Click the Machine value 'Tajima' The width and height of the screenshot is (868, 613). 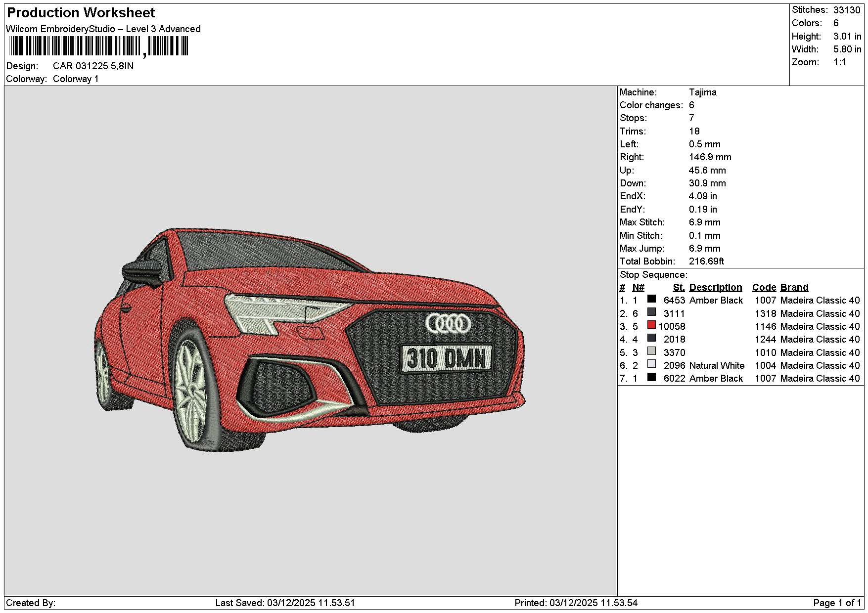[702, 92]
